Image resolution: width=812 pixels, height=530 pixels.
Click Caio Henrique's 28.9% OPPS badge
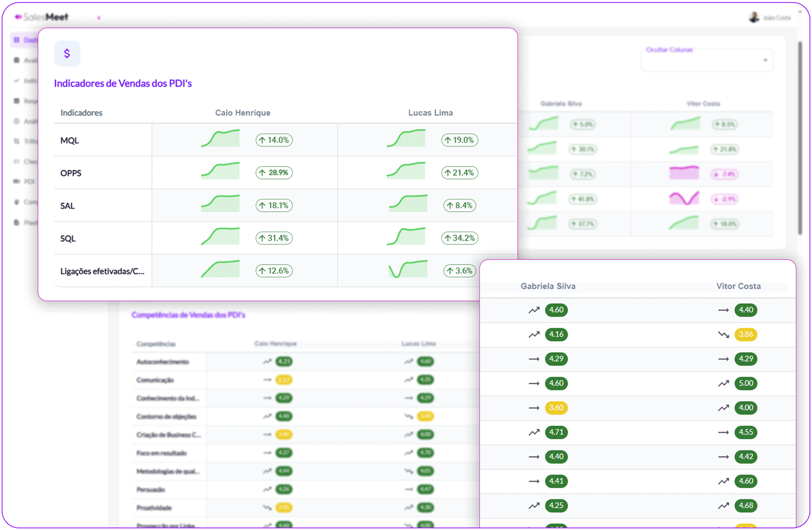[x=274, y=173]
